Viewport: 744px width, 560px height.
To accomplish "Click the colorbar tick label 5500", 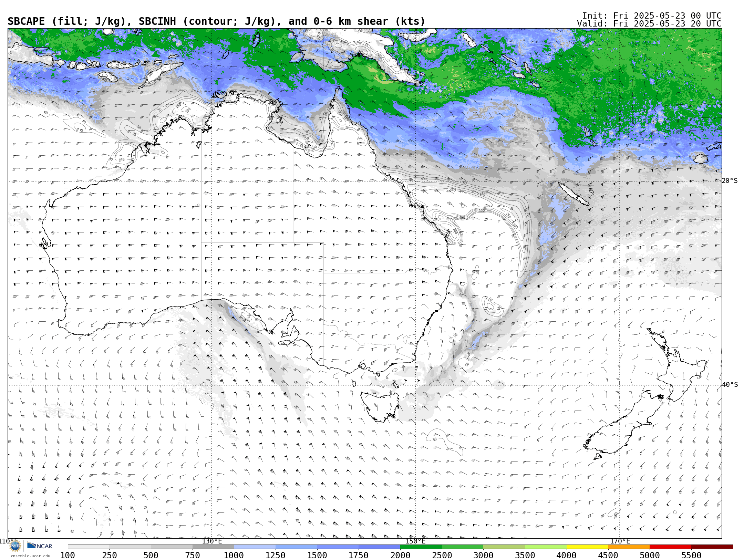I will point(691,556).
